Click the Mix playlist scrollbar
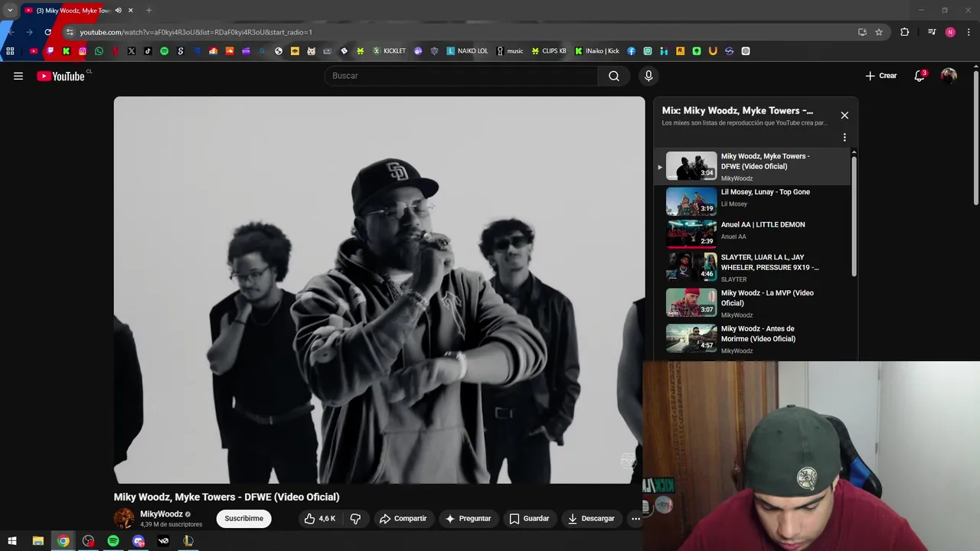Viewport: 980px width, 551px height. [x=854, y=217]
